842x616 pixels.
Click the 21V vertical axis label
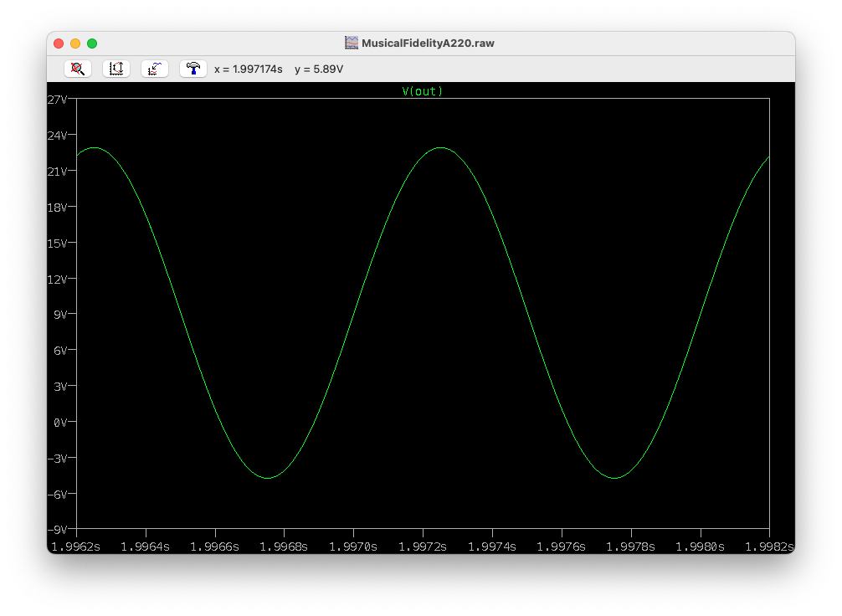click(58, 172)
